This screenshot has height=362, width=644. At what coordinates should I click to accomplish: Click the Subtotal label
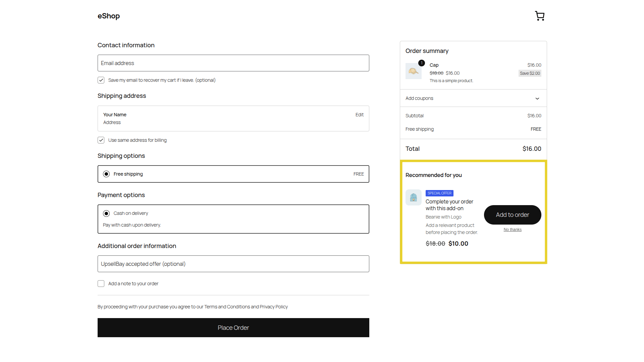pyautogui.click(x=415, y=116)
